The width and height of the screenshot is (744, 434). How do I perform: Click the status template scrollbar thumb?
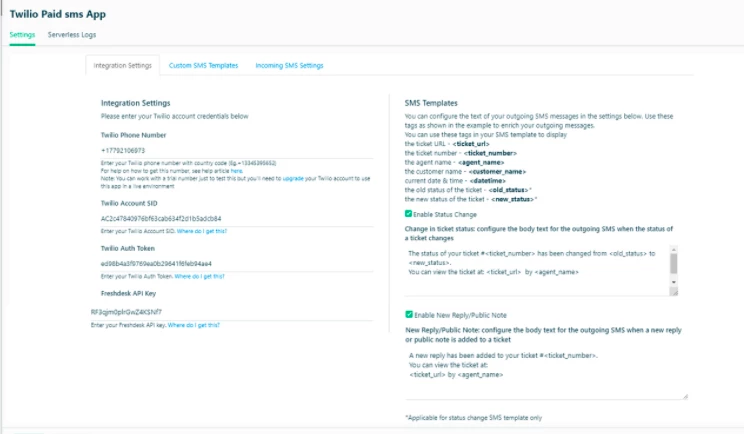pyautogui.click(x=674, y=263)
